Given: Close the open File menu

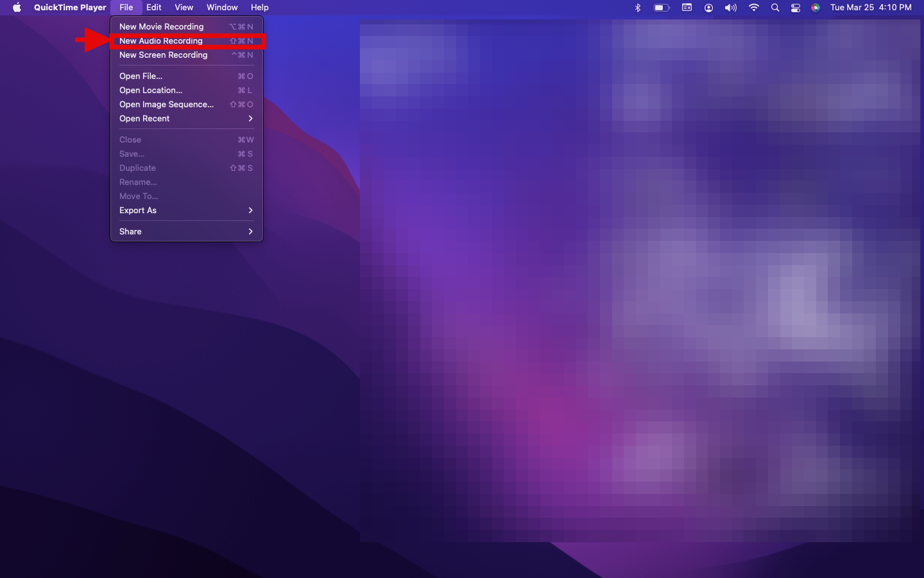Looking at the screenshot, I should pyautogui.click(x=126, y=8).
